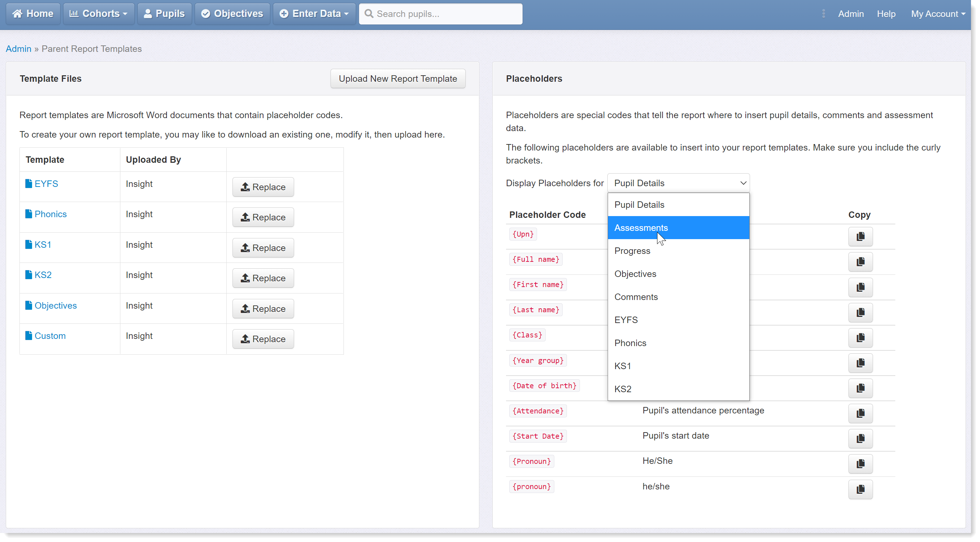Download the Custom template link

50,336
